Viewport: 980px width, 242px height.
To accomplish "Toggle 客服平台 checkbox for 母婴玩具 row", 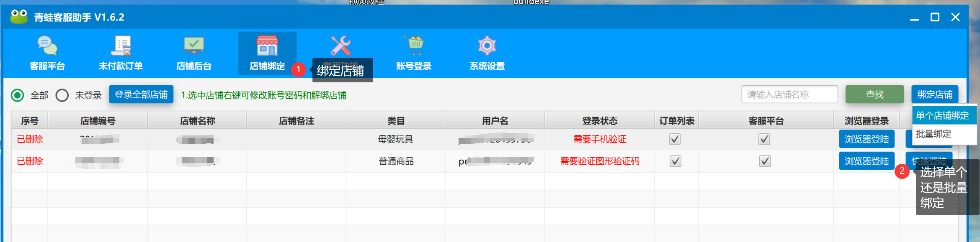I will [764, 139].
